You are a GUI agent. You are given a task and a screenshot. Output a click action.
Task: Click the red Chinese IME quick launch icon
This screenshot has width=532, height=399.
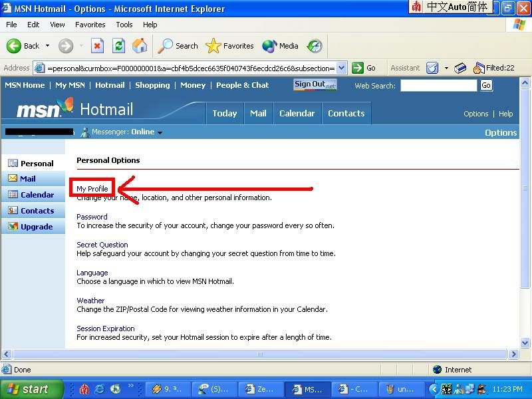point(84,389)
